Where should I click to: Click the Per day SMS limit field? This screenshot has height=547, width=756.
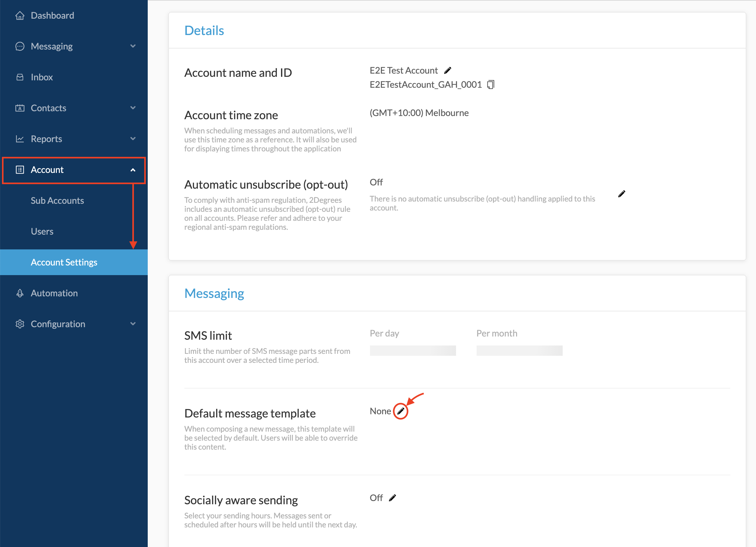click(x=413, y=351)
